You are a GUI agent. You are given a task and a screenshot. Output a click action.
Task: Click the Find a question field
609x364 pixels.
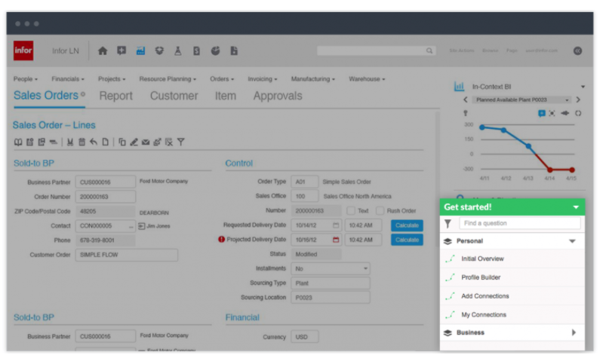pos(520,223)
